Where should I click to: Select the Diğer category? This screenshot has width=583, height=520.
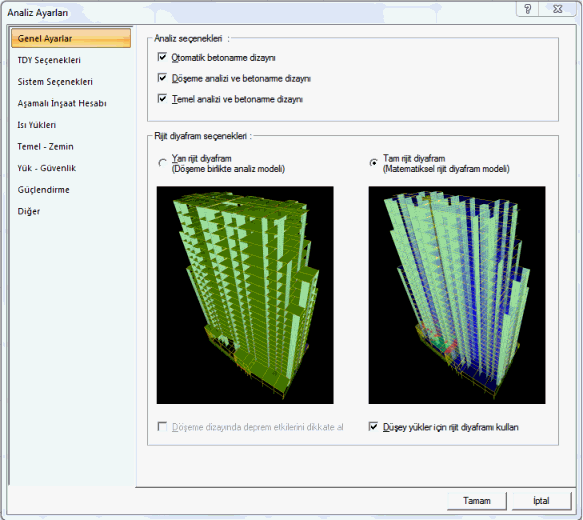point(29,211)
